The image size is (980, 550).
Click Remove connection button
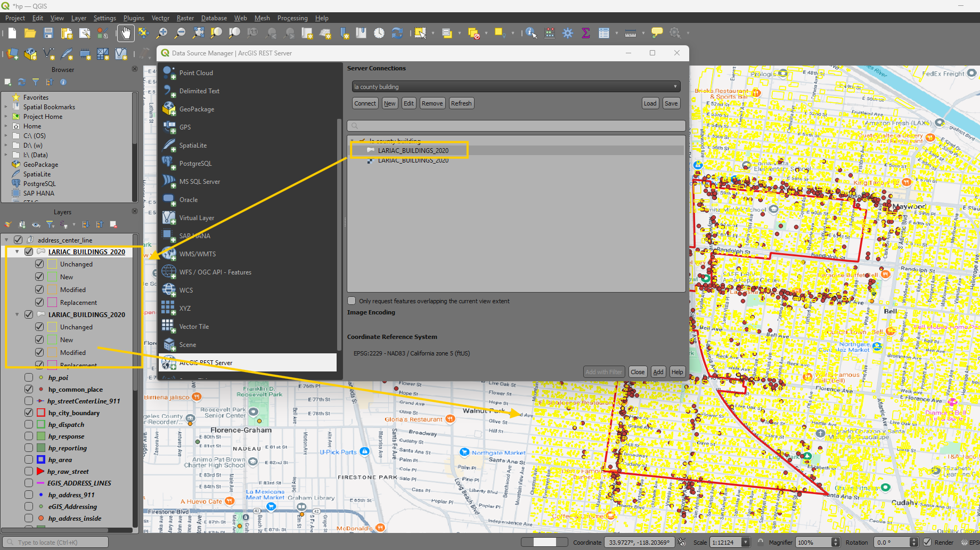click(432, 103)
